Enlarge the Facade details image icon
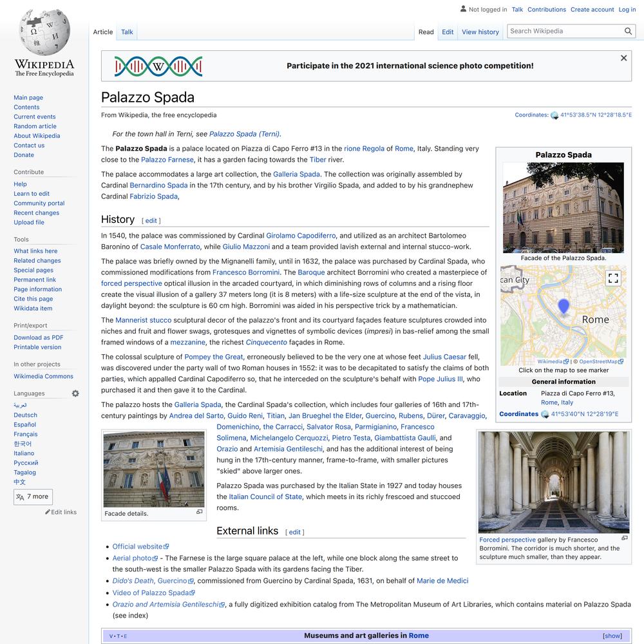Image resolution: width=644 pixels, height=644 pixels. point(200,512)
